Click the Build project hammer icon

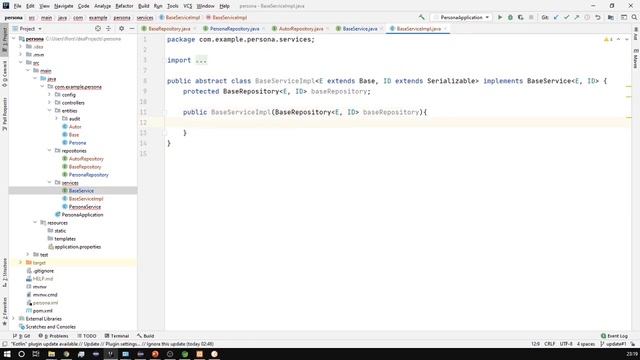(422, 18)
